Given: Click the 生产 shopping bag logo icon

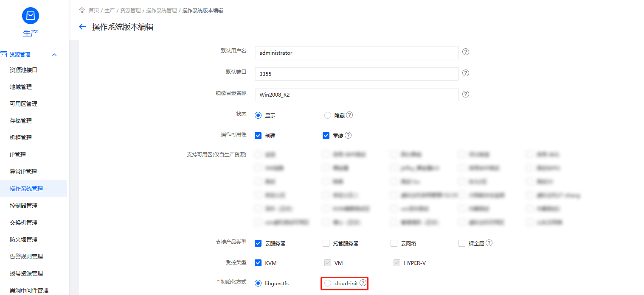Looking at the screenshot, I should click(30, 16).
